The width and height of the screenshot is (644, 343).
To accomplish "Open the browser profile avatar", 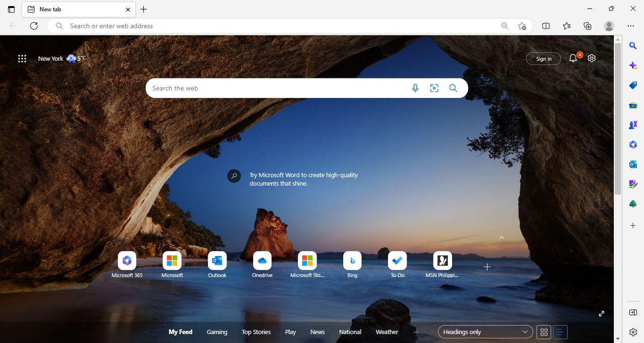I will (x=609, y=26).
